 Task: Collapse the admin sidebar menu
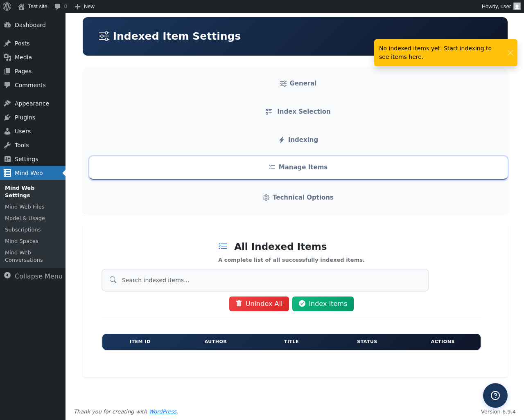[33, 276]
